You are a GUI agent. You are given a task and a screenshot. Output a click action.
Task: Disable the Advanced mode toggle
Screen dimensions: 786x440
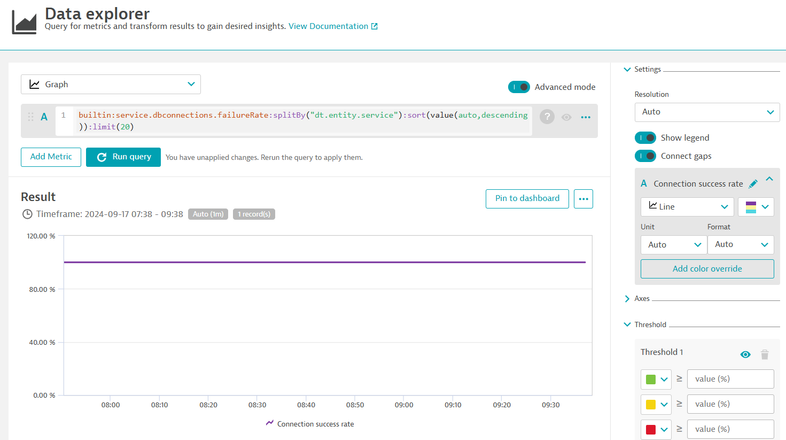pos(519,87)
